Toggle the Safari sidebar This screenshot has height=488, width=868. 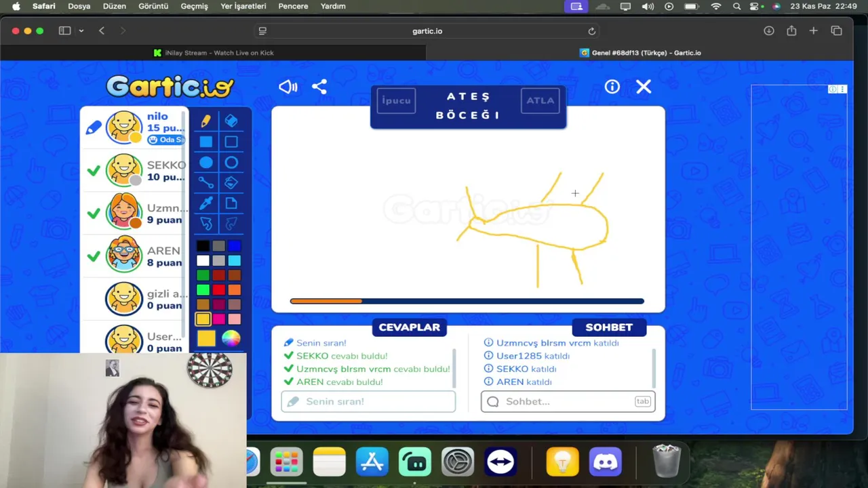64,31
